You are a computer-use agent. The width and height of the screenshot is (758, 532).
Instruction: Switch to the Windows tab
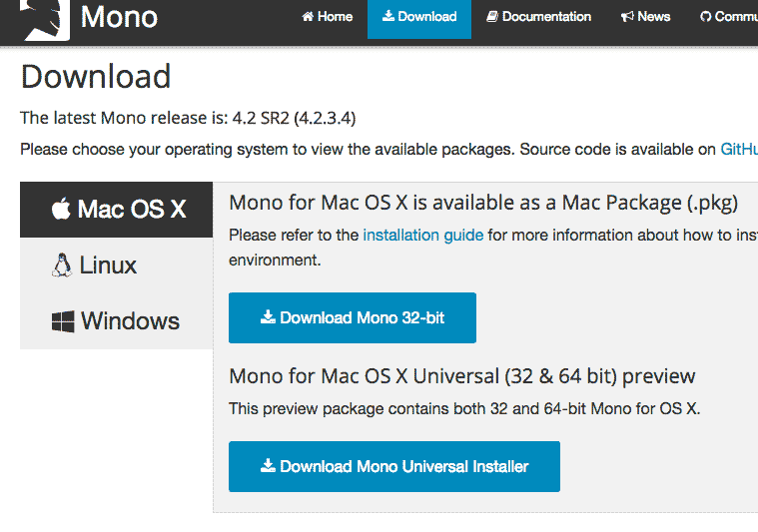117,321
